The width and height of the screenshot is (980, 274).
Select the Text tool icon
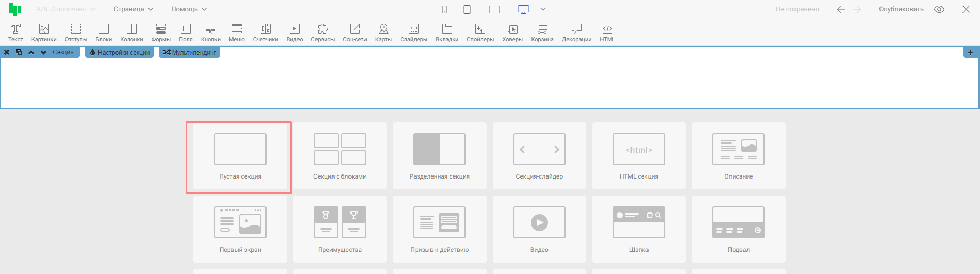[15, 32]
